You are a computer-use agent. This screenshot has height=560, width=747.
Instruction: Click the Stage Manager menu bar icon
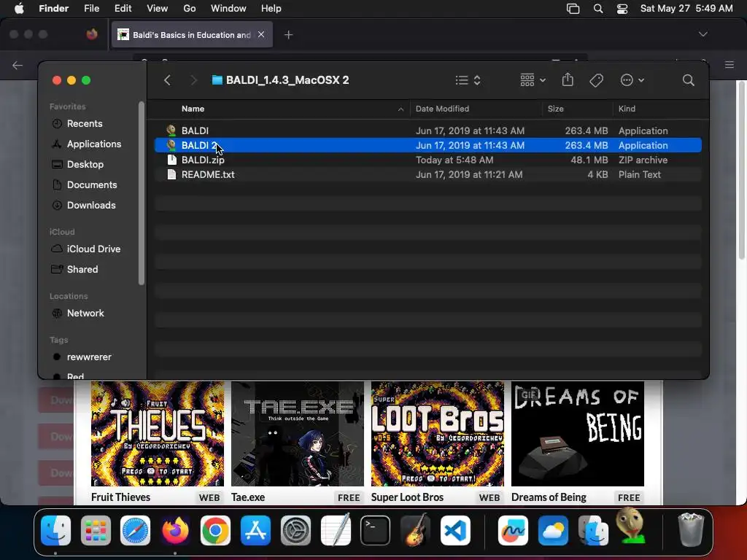[x=573, y=9]
